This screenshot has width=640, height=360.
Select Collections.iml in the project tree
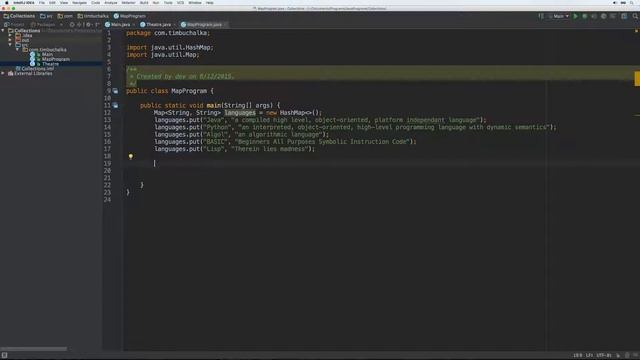[x=35, y=69]
